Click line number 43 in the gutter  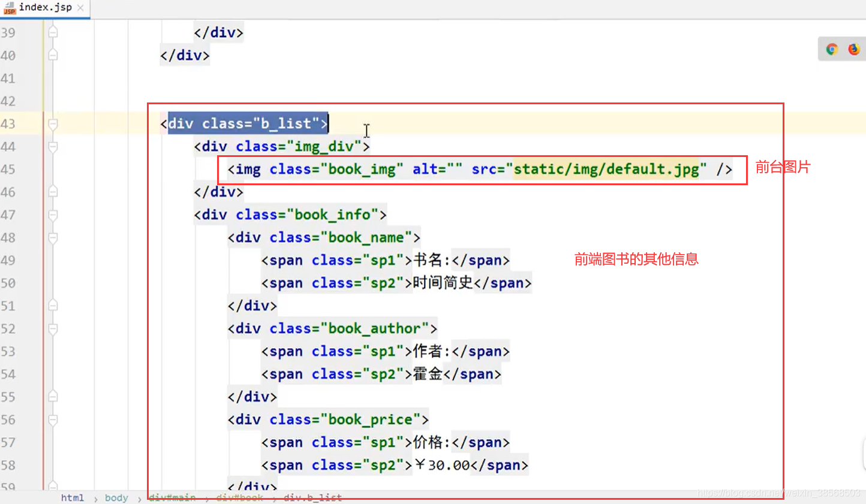8,123
